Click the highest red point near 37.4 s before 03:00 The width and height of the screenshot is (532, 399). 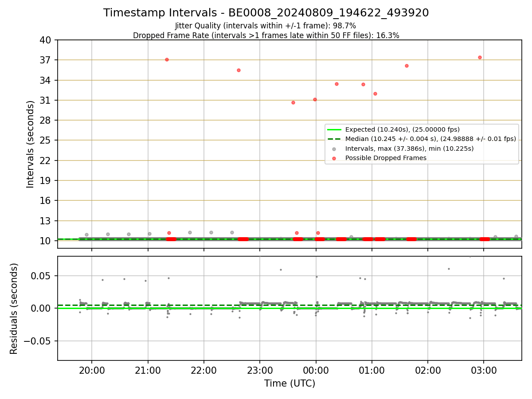tap(480, 57)
